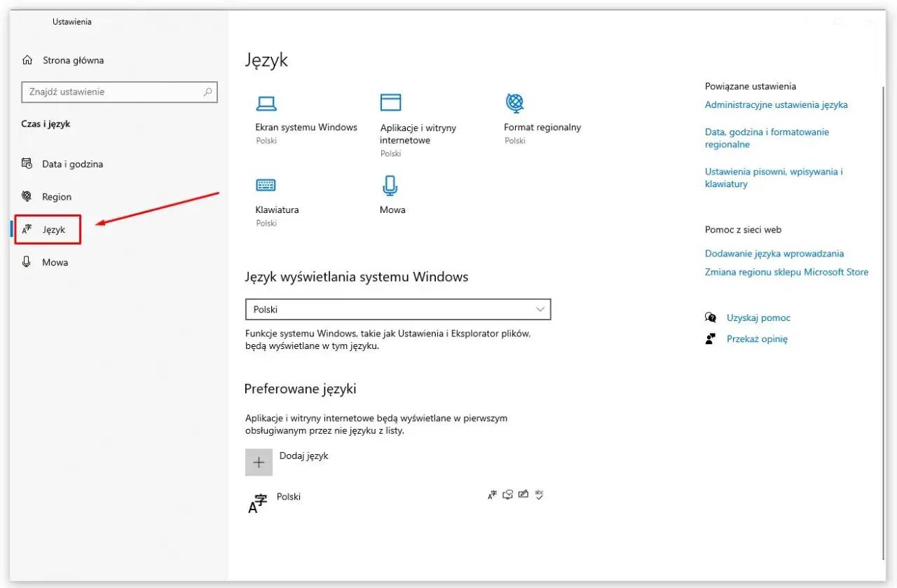Image resolution: width=897 pixels, height=588 pixels.
Task: Click the search magnifier icon
Action: 207,92
